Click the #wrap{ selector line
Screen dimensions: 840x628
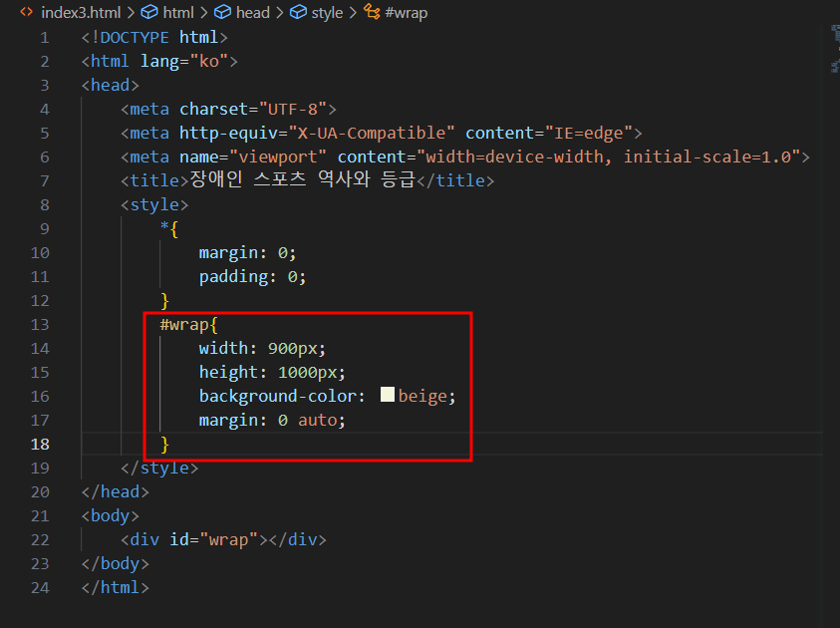pyautogui.click(x=189, y=325)
